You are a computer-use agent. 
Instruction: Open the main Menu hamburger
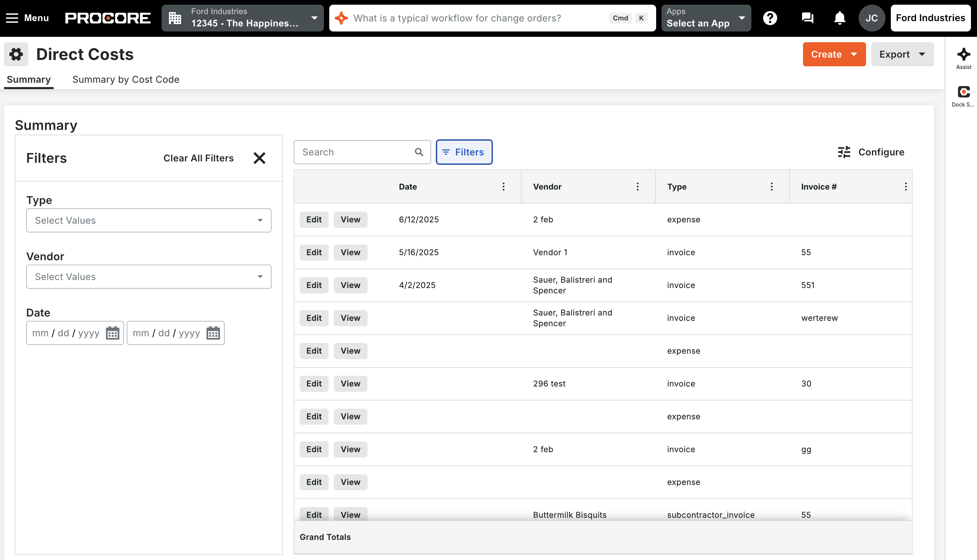27,18
